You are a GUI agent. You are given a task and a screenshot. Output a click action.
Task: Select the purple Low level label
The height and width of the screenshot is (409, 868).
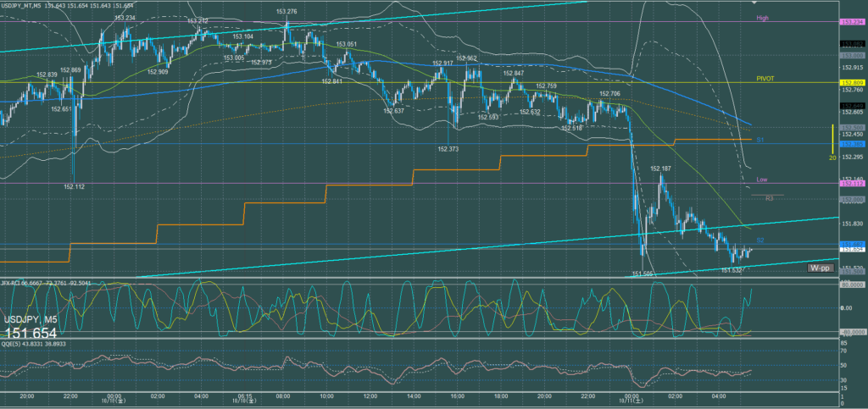point(763,180)
